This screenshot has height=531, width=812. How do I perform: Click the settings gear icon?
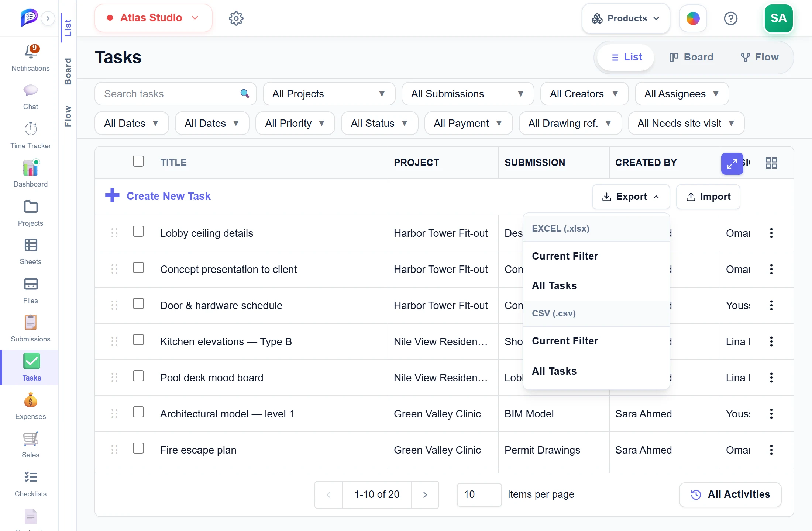[x=236, y=18]
